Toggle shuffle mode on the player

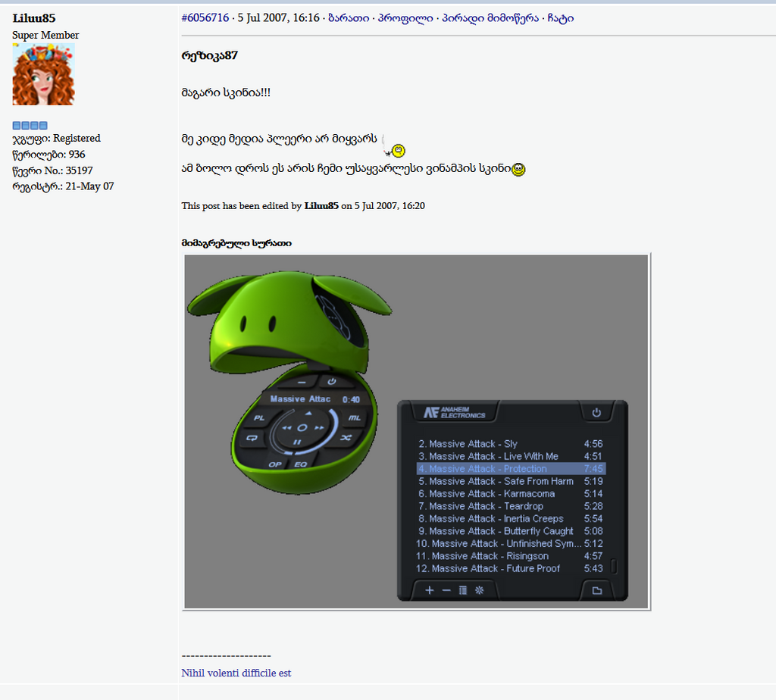[347, 437]
